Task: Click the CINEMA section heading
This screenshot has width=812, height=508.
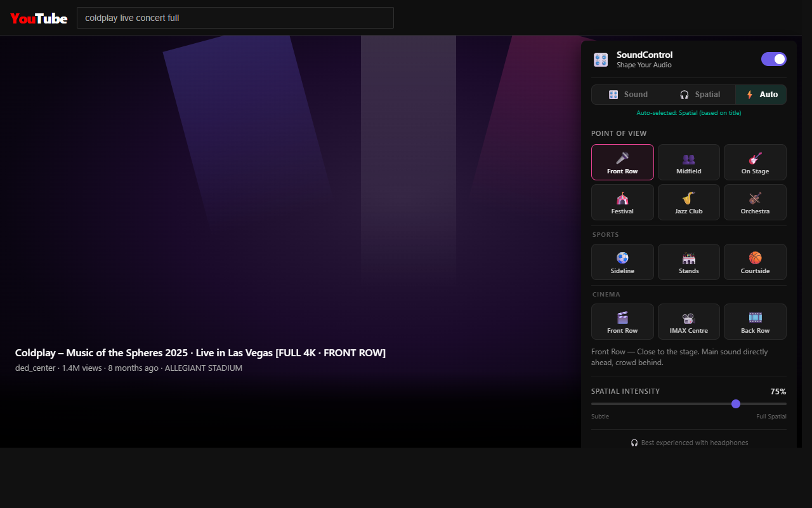Action: click(x=606, y=295)
